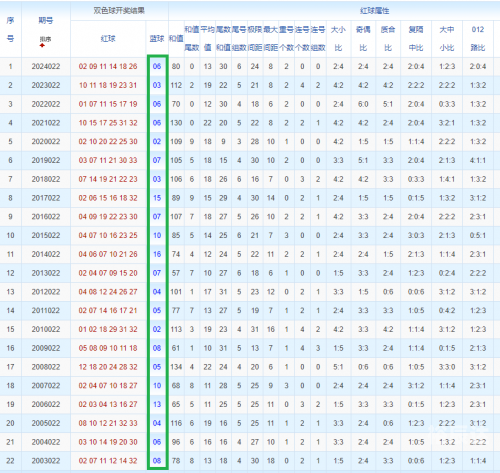Click the 重号个数 column header
The width and height of the screenshot is (500, 473).
pyautogui.click(x=286, y=39)
